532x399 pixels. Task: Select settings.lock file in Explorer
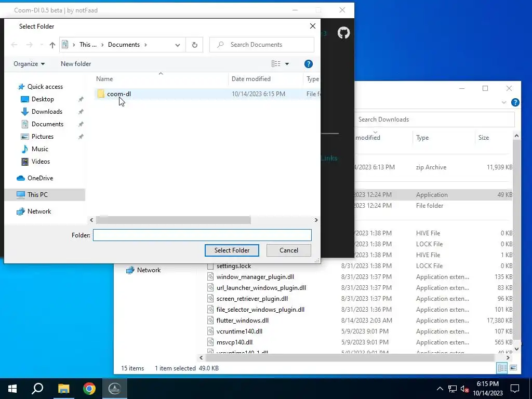(x=234, y=266)
